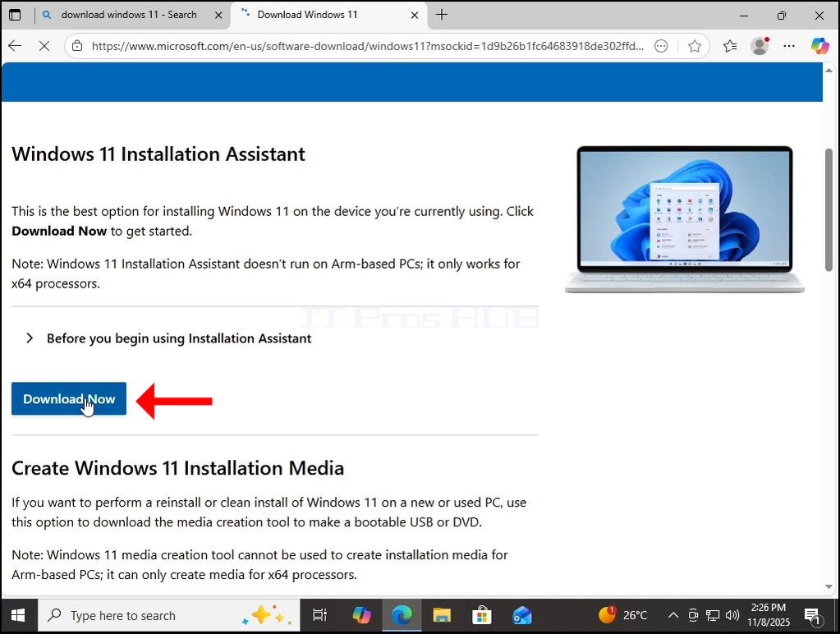This screenshot has width=840, height=634.
Task: Open address bar page options icon
Action: coord(662,46)
